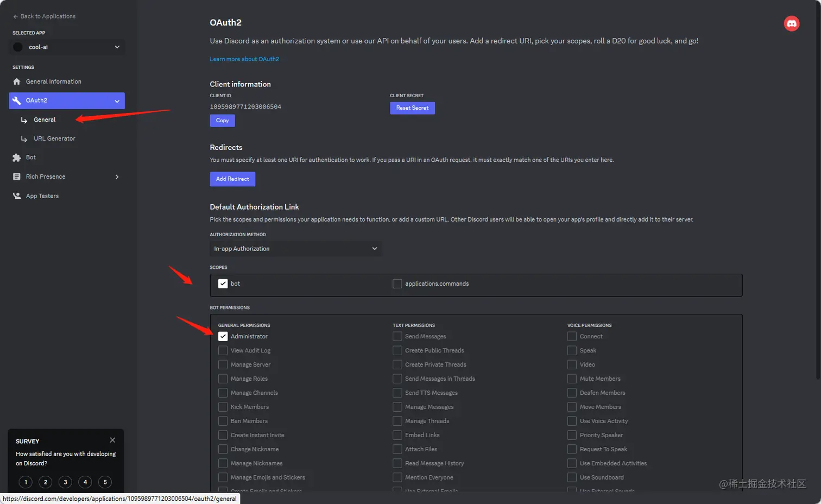Expand the Rich Presence chevron
The image size is (821, 504).
117,177
